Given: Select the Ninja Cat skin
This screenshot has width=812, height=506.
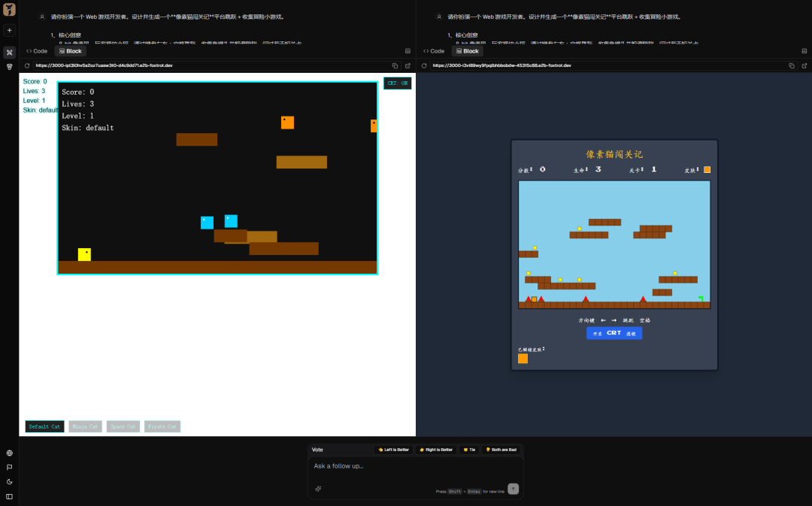Looking at the screenshot, I should 85,427.
